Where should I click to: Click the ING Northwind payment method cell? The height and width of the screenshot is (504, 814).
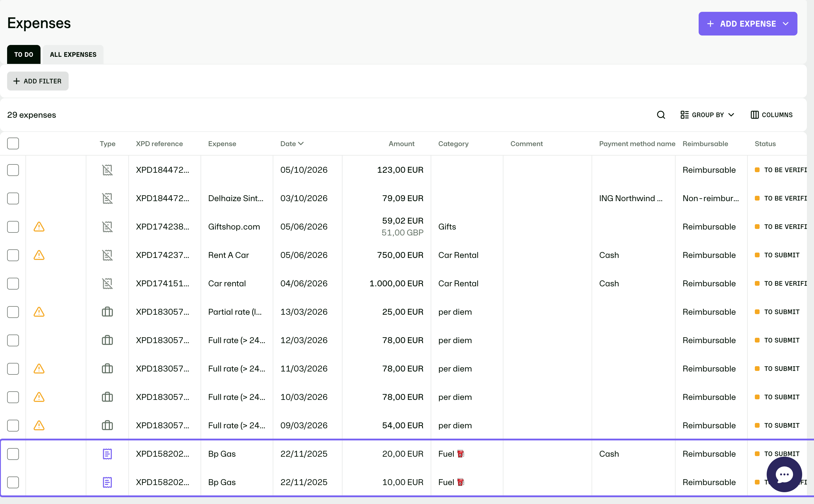[x=631, y=198]
